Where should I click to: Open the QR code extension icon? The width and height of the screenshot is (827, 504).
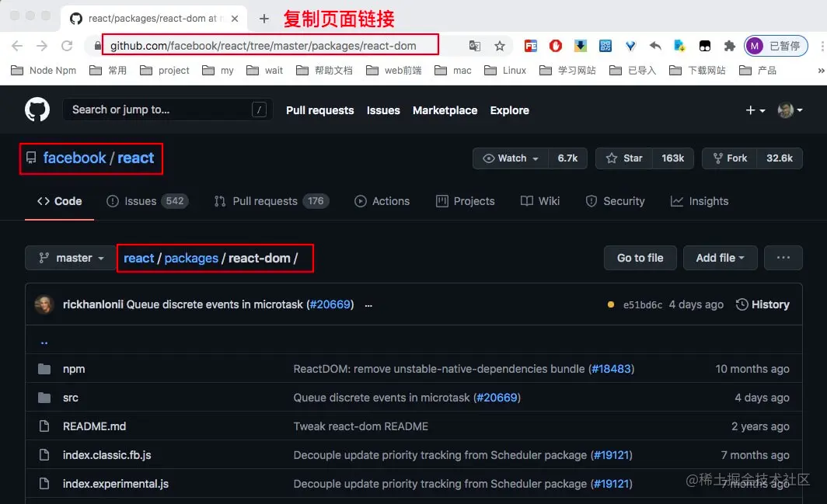click(605, 46)
